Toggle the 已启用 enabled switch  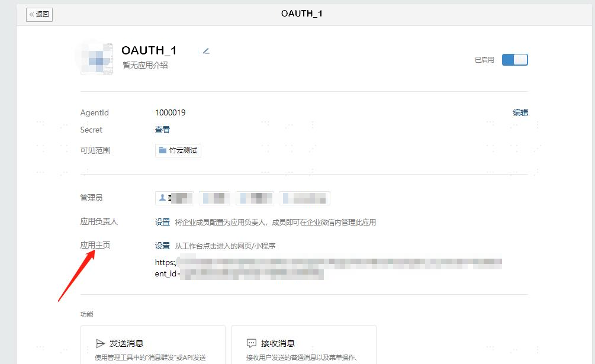tap(514, 60)
